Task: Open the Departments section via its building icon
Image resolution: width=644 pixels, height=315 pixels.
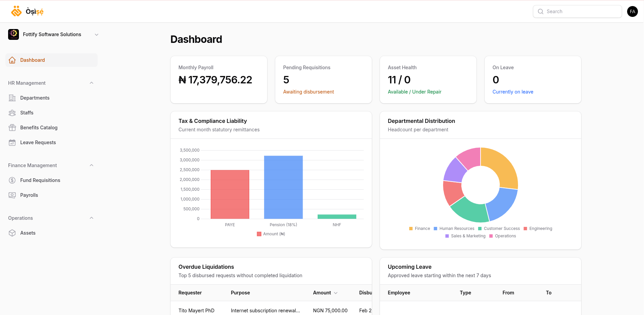Action: 12,98
